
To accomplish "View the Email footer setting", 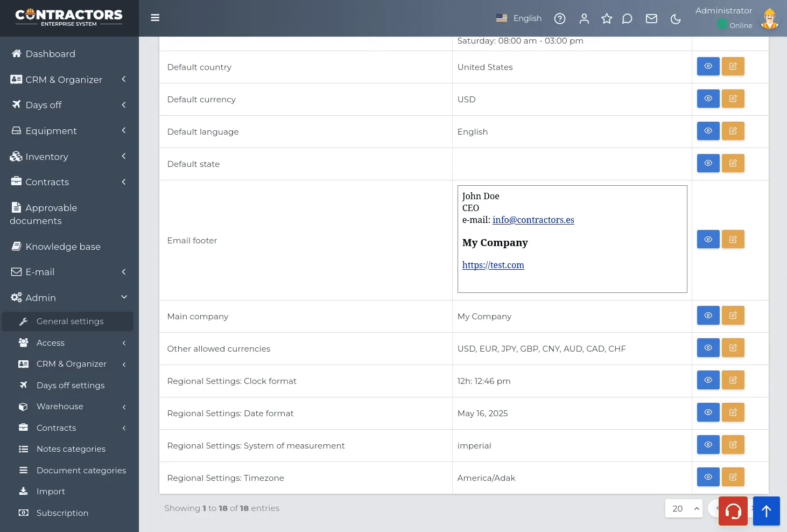I will click(708, 240).
